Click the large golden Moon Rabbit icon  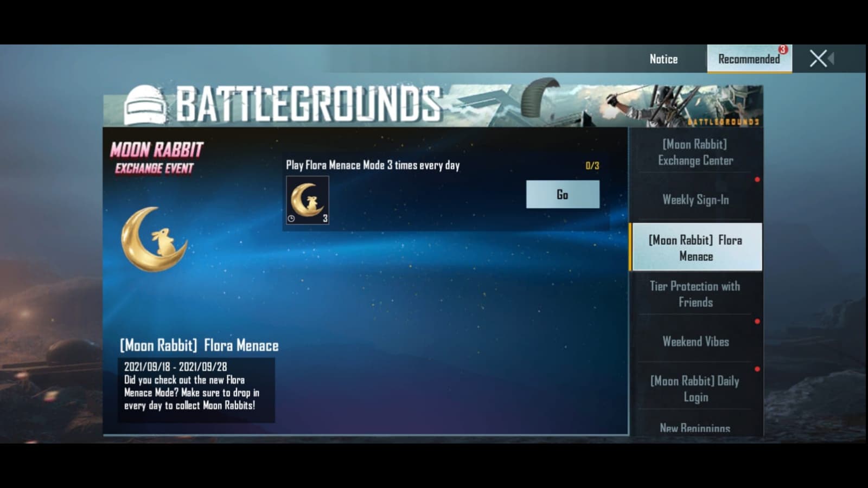point(154,239)
